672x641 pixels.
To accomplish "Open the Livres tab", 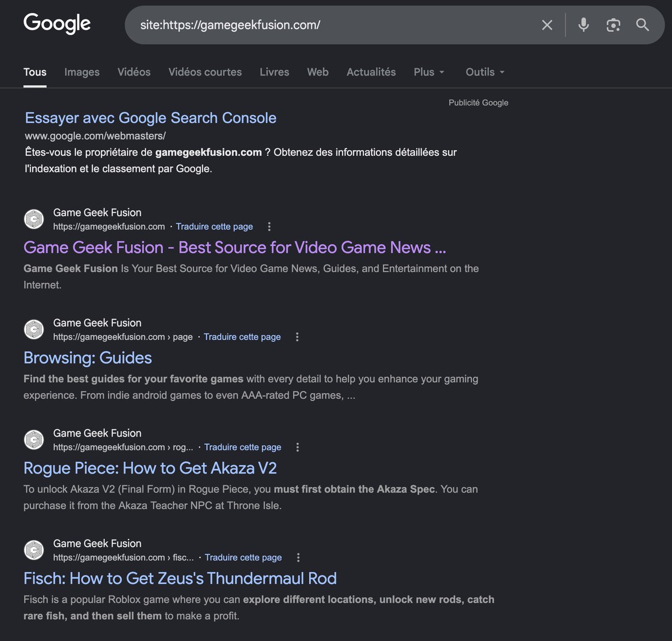I will click(x=274, y=72).
